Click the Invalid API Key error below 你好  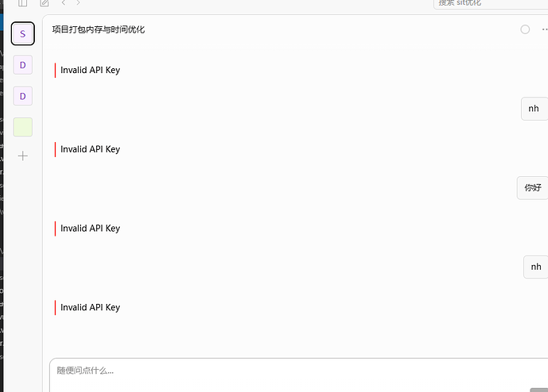click(x=91, y=229)
